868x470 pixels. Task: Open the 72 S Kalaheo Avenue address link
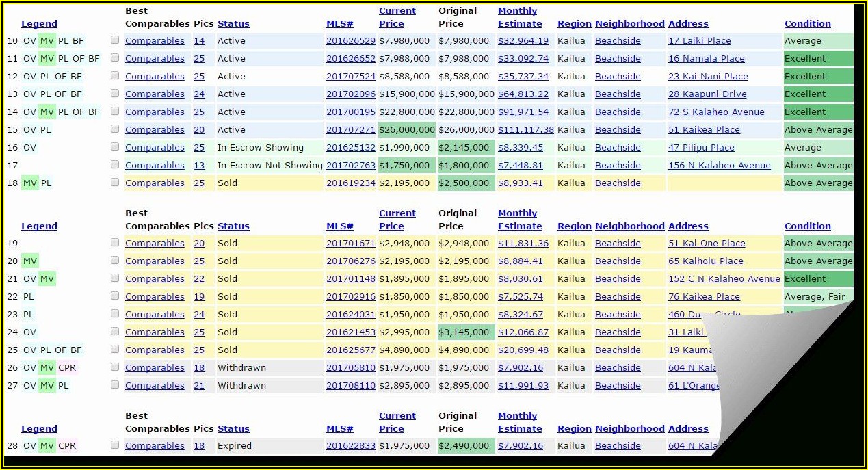pyautogui.click(x=716, y=112)
